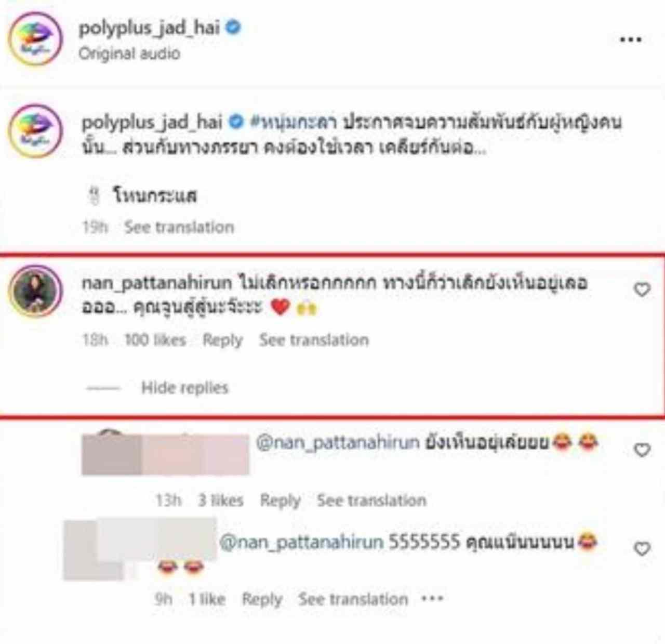Show translation of the post caption
Viewport: 665px width, 644px height.
pos(179,227)
